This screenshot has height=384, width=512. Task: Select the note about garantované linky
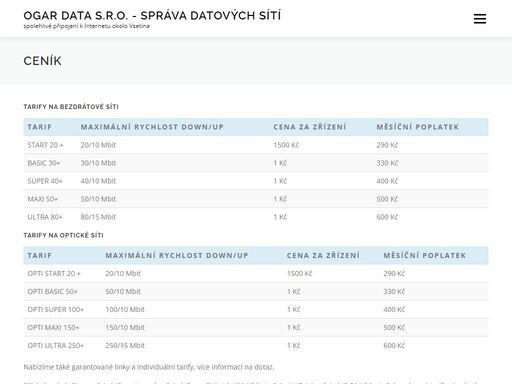[x=149, y=367]
